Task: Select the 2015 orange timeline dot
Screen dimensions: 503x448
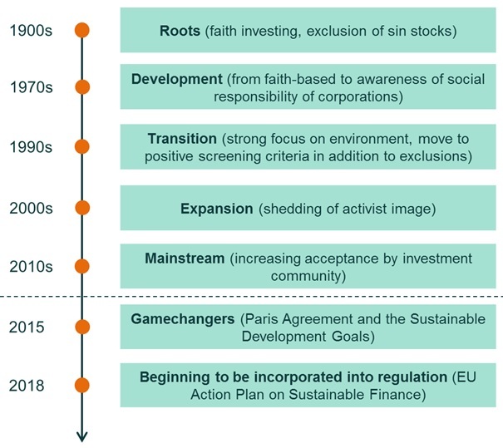Action: point(82,327)
